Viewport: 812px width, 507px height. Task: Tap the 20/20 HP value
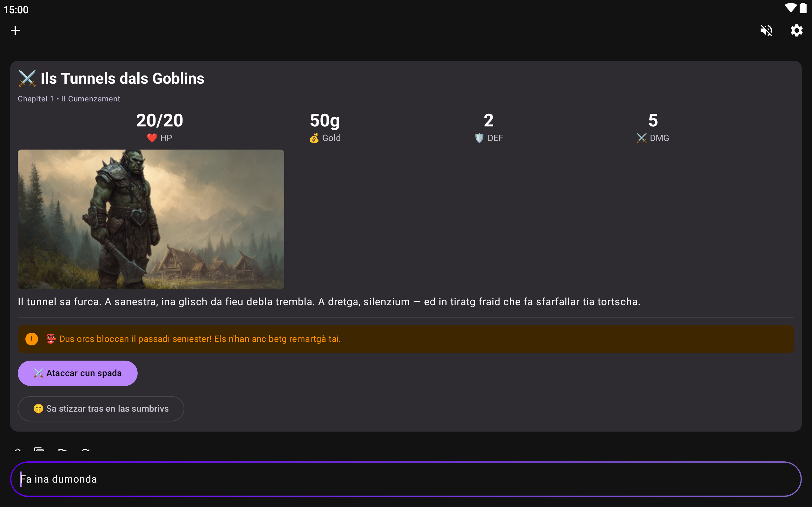[160, 120]
